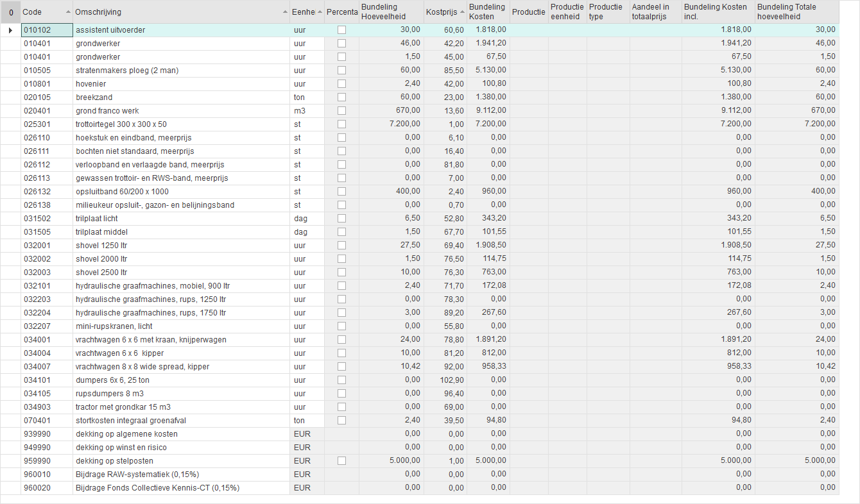Viewport: 860px width, 504px height.
Task: Select 'hoekstuk en eindband, meerprijs' cell
Action: click(x=182, y=138)
